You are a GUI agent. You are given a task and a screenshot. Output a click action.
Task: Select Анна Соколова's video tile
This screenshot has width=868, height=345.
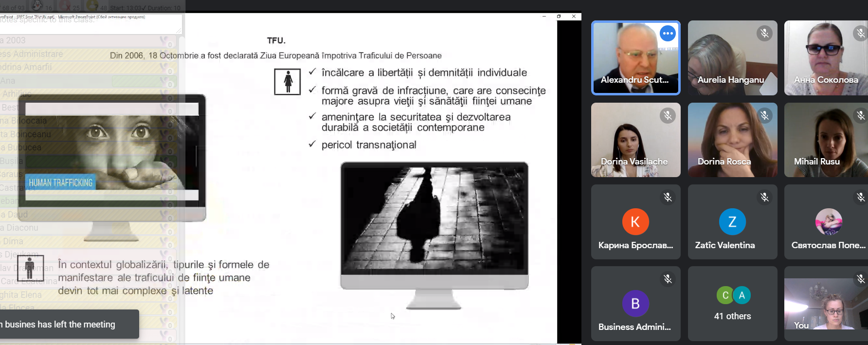coord(826,58)
